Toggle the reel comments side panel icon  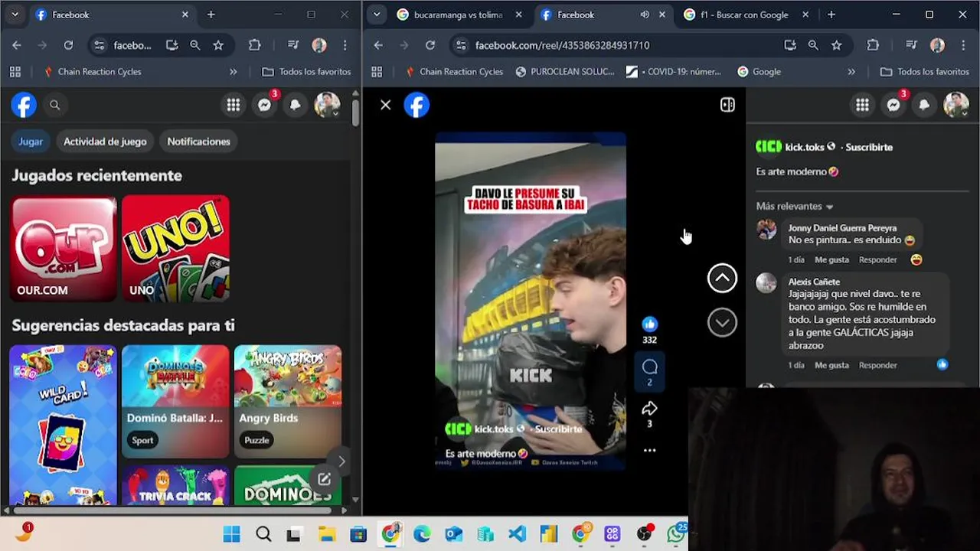(x=727, y=105)
